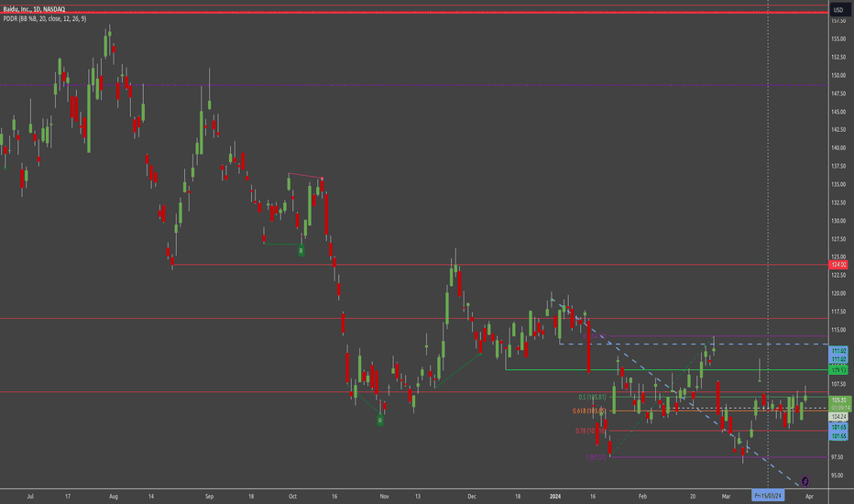Click the 120.00 price scale value
Image resolution: width=854 pixels, height=504 pixels.
(x=838, y=293)
